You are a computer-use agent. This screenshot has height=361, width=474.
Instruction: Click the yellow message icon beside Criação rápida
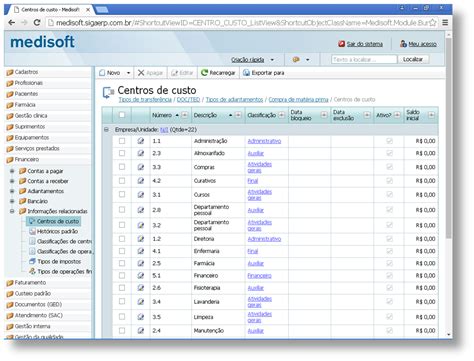pyautogui.click(x=296, y=60)
